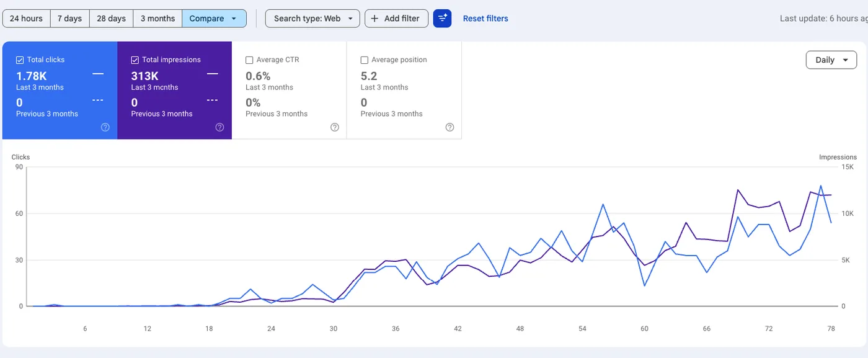Uncheck the Total clicks metric
This screenshot has width=868, height=358.
click(19, 60)
